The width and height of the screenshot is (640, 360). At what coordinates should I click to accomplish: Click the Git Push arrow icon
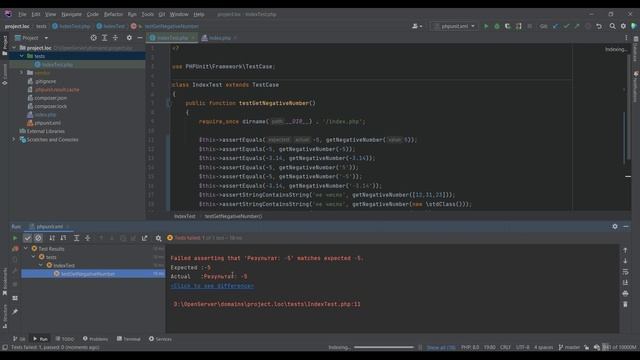point(577,26)
